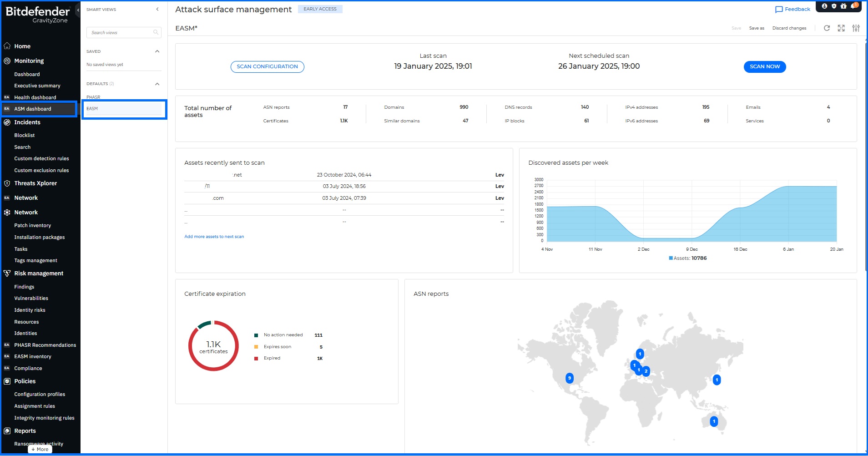Select the PHASR default view
The image size is (868, 456).
[93, 97]
